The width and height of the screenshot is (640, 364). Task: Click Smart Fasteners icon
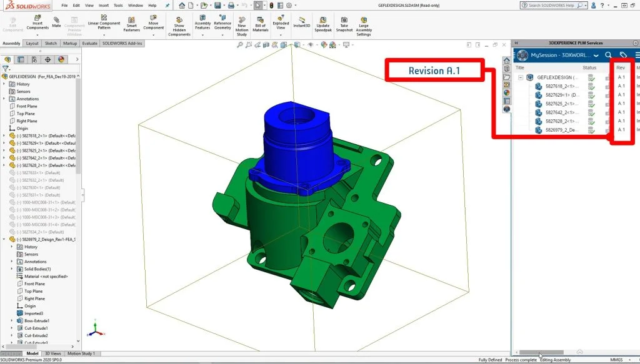131,25
